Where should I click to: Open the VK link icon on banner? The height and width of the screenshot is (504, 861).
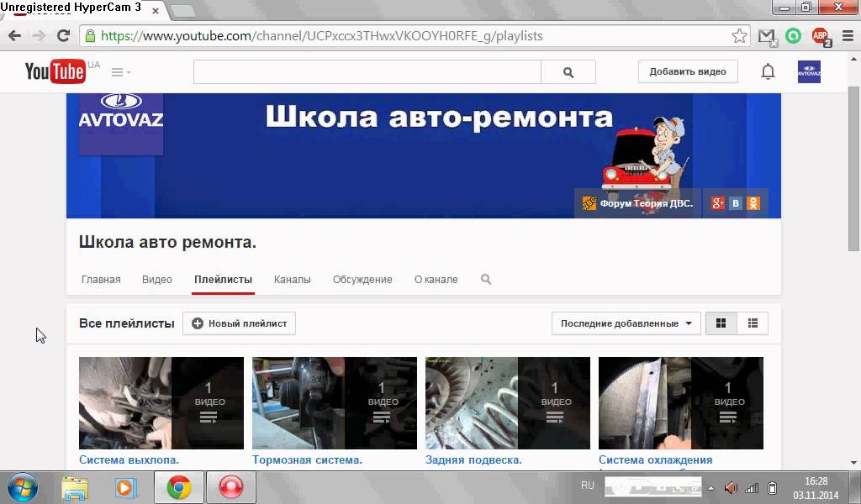click(x=736, y=203)
